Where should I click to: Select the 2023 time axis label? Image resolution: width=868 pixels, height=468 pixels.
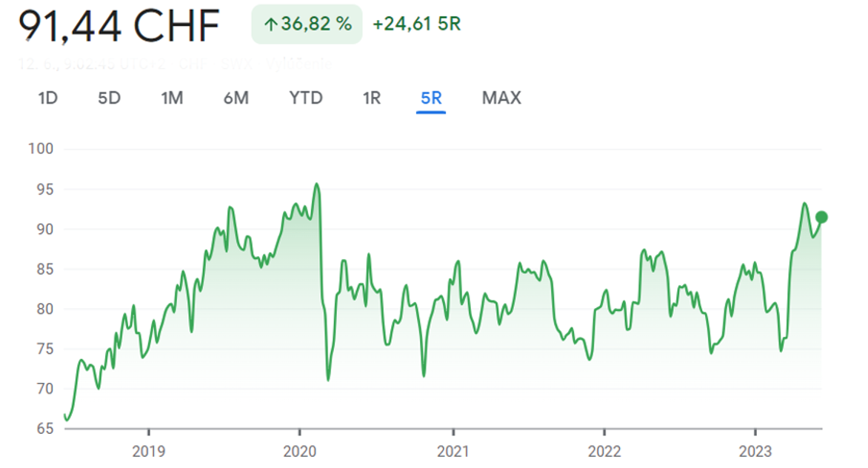tap(755, 451)
